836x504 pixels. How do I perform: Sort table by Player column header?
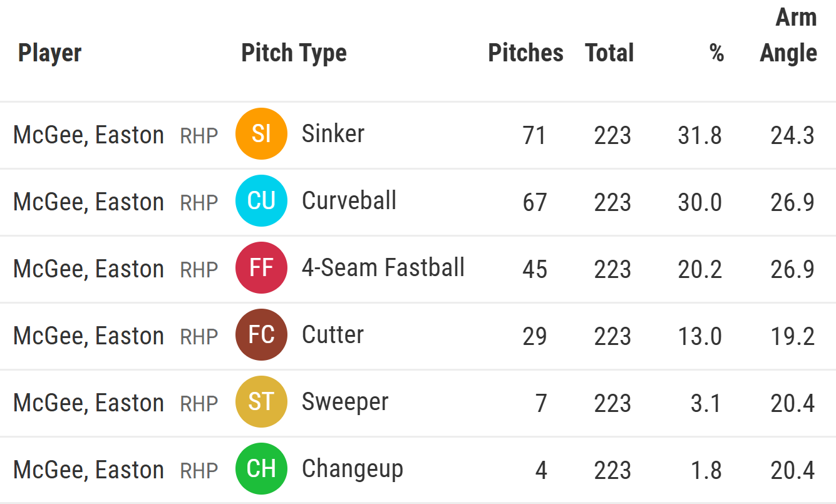point(50,53)
